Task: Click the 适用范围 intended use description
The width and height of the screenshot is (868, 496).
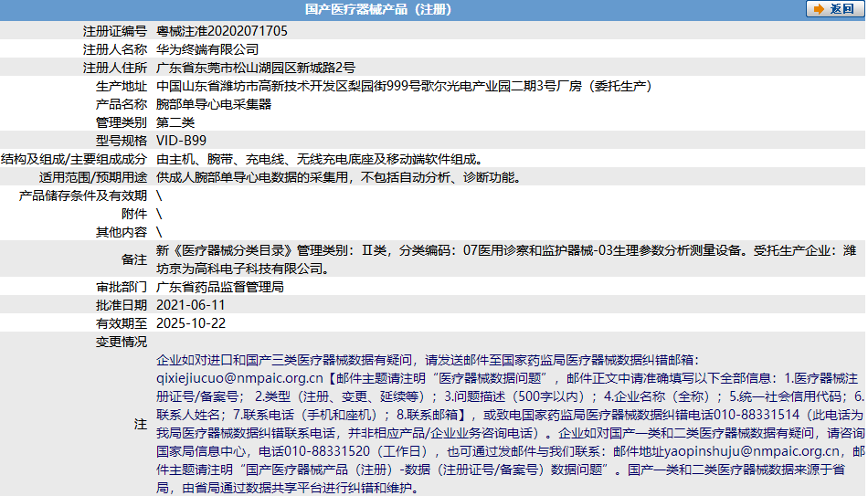Action: pyautogui.click(x=339, y=177)
